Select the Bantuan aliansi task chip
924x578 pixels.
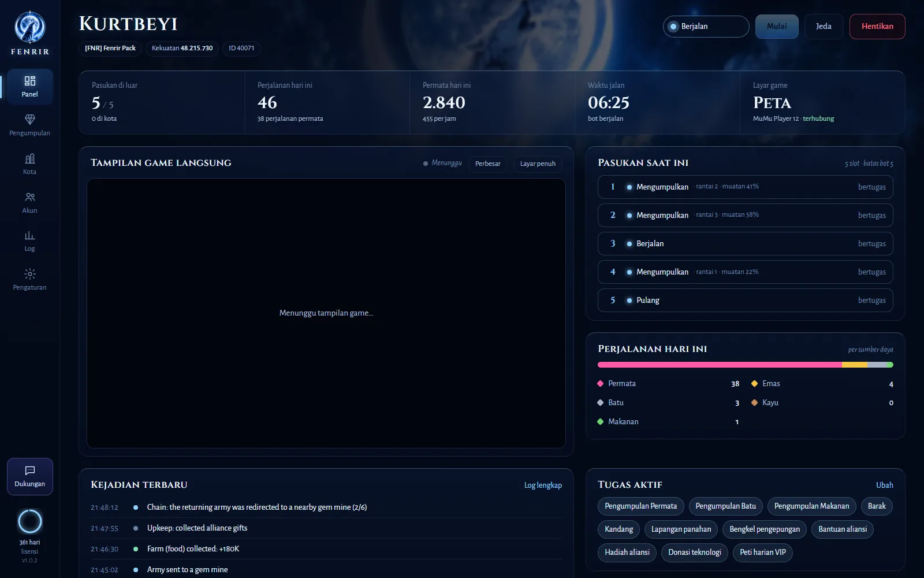click(843, 529)
